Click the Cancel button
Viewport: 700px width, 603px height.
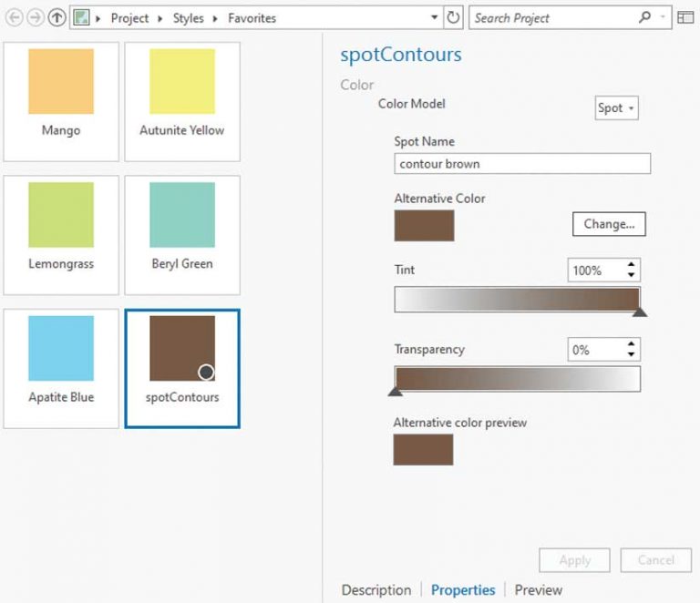click(656, 560)
